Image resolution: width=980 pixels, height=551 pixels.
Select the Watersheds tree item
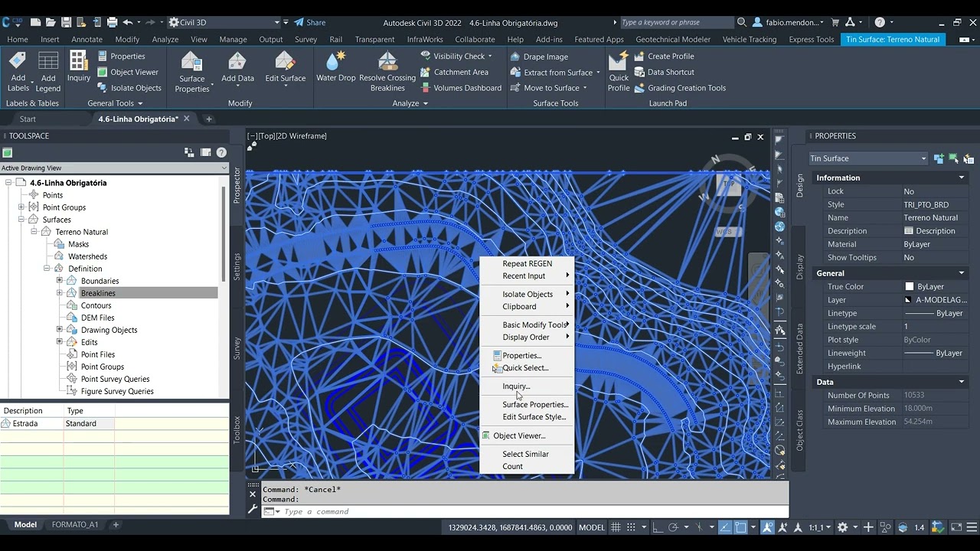(87, 256)
